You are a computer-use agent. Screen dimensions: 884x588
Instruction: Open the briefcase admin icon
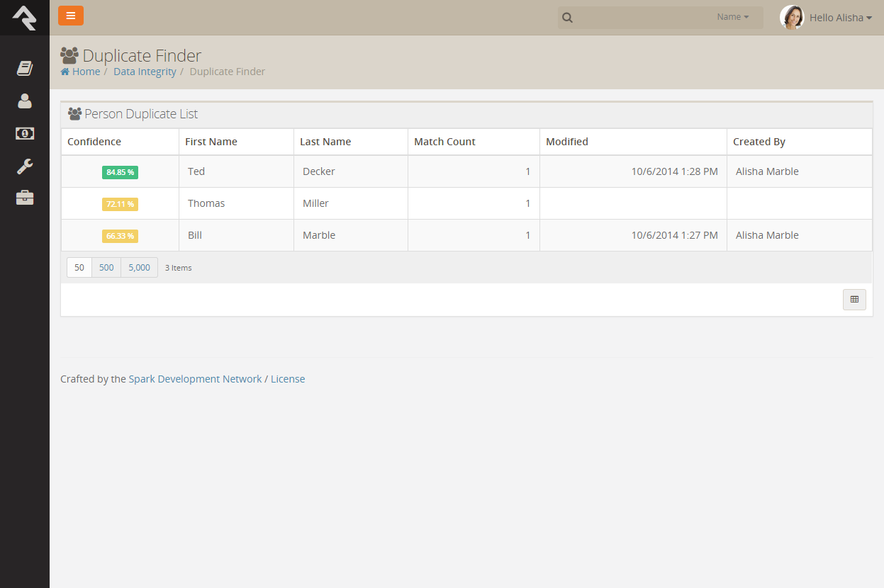tap(25, 198)
